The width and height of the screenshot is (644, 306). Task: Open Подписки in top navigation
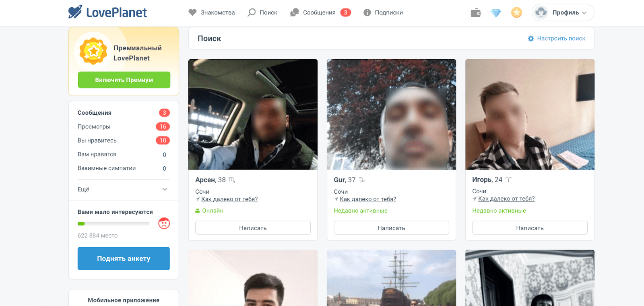tap(383, 12)
